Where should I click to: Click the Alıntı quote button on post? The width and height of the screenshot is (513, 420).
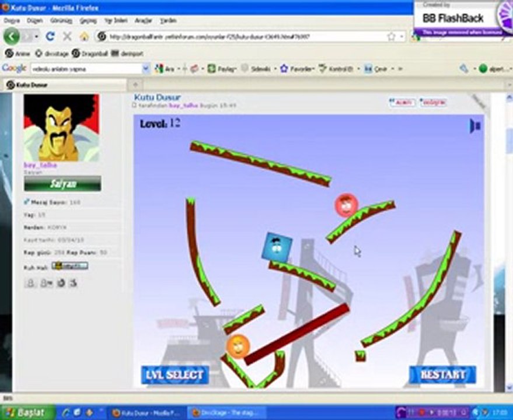point(403,103)
